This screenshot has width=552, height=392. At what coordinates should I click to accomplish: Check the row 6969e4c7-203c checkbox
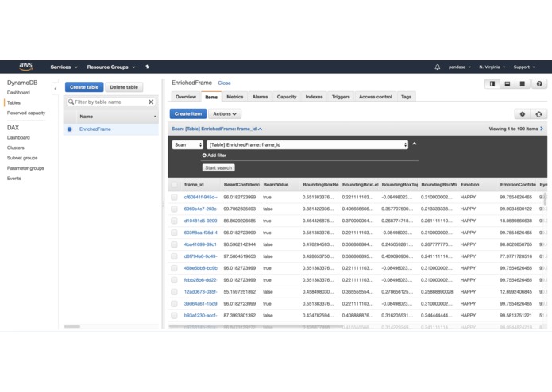point(174,209)
